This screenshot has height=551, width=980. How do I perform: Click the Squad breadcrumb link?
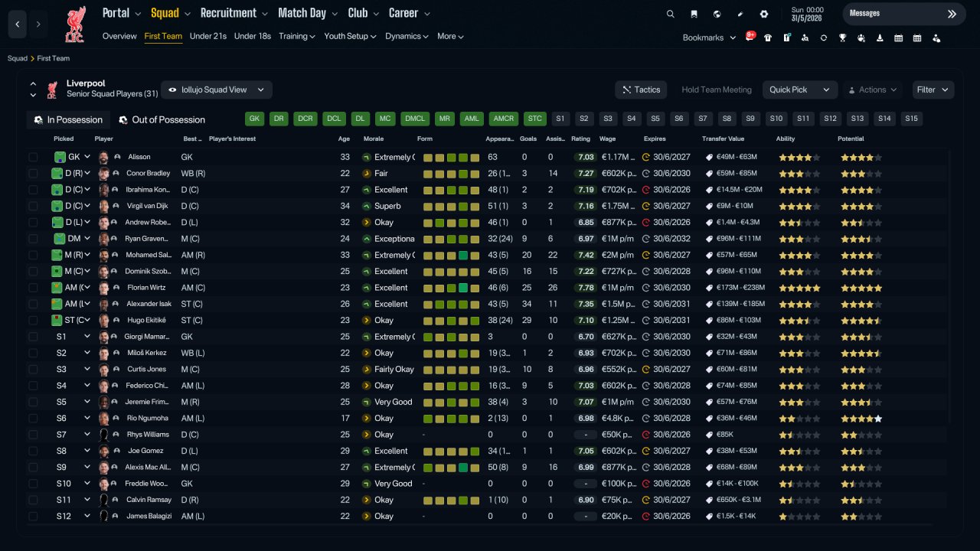point(17,58)
